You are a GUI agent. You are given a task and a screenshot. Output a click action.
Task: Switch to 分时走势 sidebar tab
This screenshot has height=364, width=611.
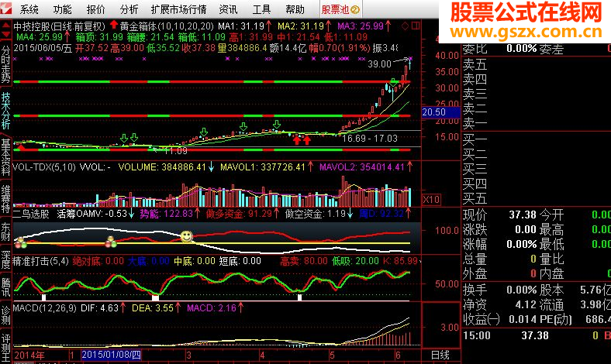click(6, 64)
